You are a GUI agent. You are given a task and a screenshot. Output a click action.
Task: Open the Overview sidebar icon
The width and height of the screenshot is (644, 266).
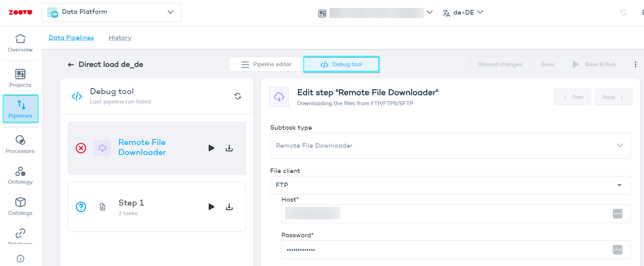(20, 43)
